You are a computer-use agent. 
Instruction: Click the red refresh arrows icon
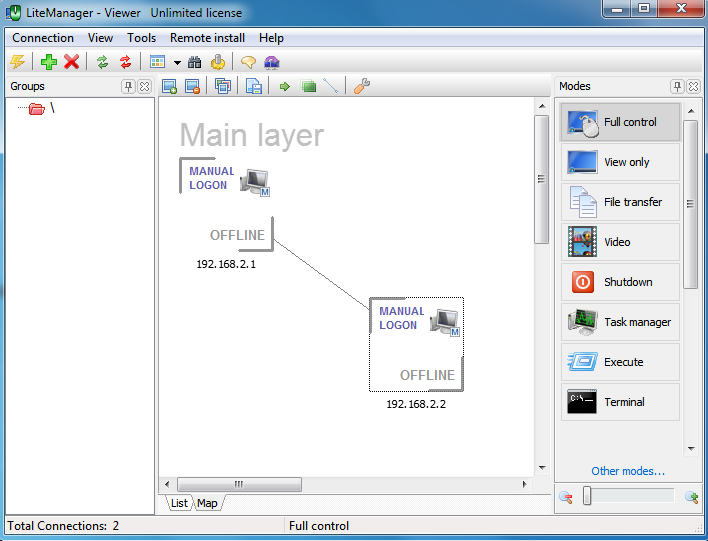click(x=126, y=62)
